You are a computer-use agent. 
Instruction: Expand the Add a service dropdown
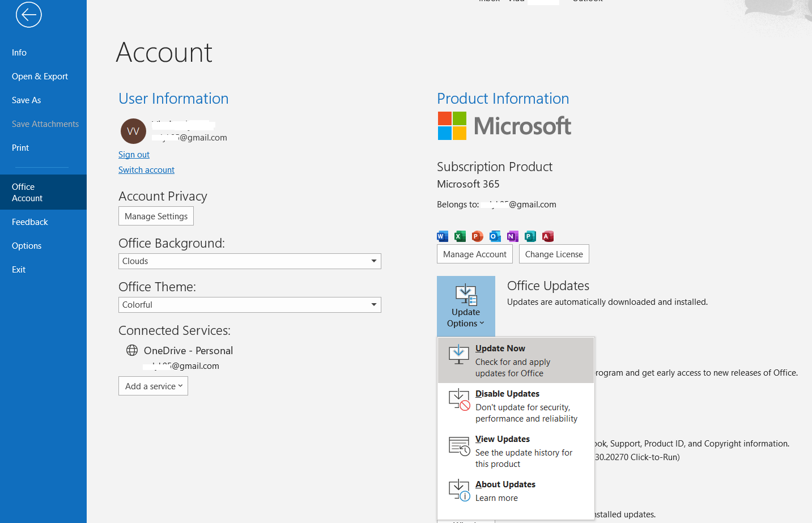point(153,386)
